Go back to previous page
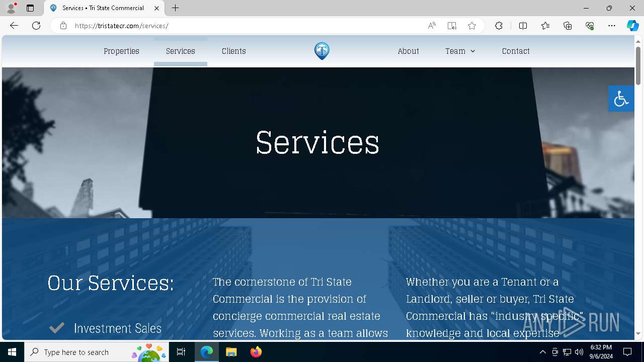644x362 pixels. (14, 26)
